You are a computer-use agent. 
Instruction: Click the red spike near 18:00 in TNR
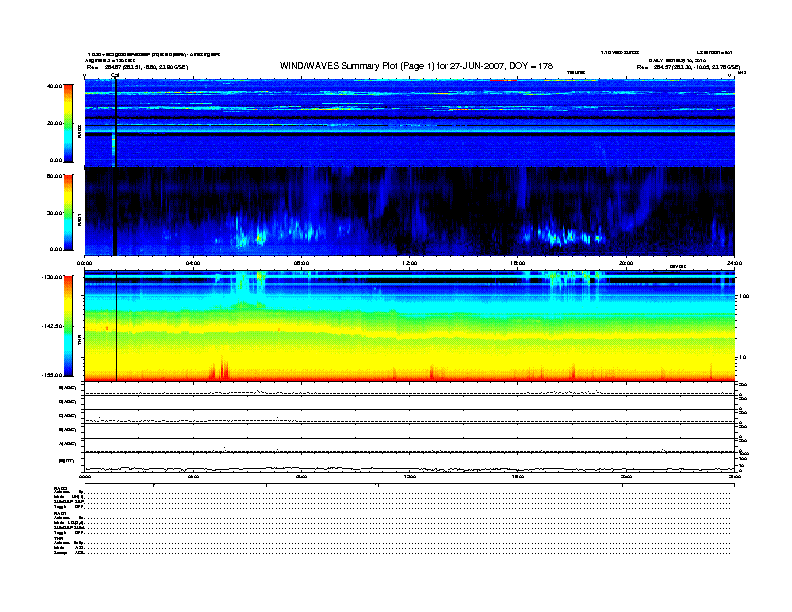[x=573, y=372]
